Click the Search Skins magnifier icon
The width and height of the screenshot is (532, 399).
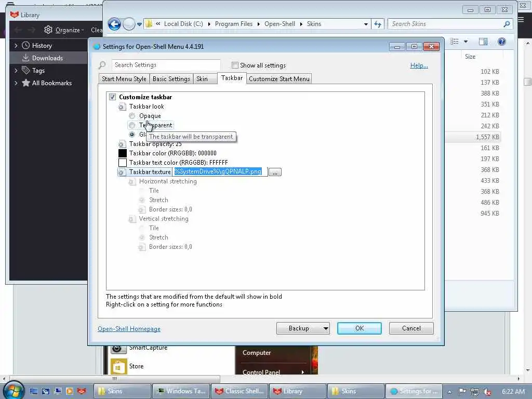tap(507, 24)
